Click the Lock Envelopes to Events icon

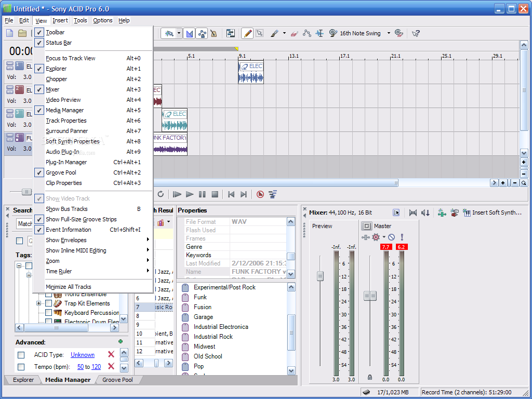pos(202,33)
